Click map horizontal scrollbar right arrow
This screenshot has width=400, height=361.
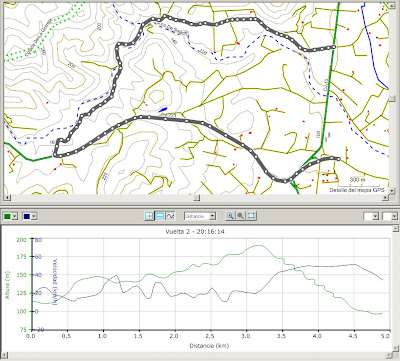click(386, 198)
